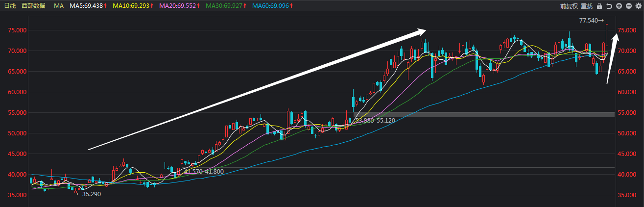Open the MA indicator selector
The width and height of the screenshot is (644, 207).
tap(59, 6)
